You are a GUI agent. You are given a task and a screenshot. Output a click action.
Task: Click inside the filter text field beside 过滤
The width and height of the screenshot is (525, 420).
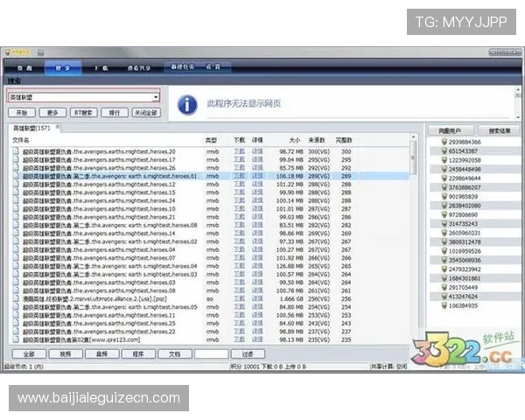(211, 354)
